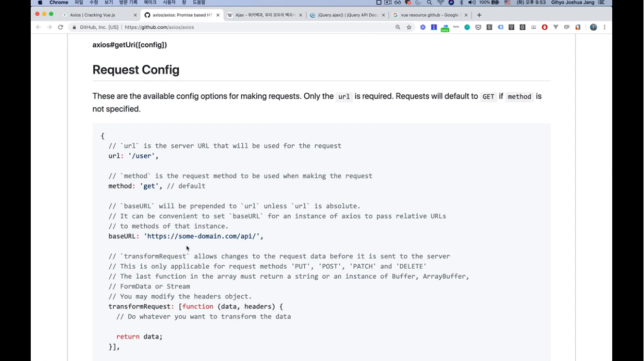
Task: Click the browser back arrow
Action: pos(38,27)
